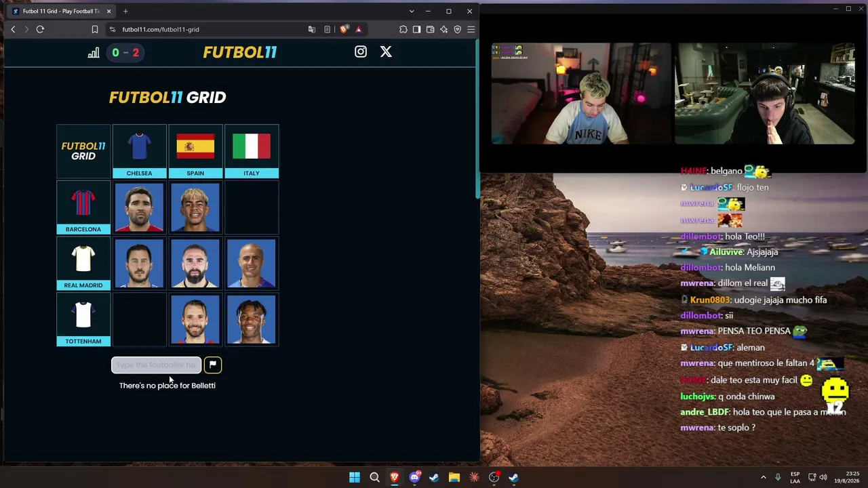Click chat message "dale teo esta muy facil"
The width and height of the screenshot is (868, 488).
pos(753,380)
